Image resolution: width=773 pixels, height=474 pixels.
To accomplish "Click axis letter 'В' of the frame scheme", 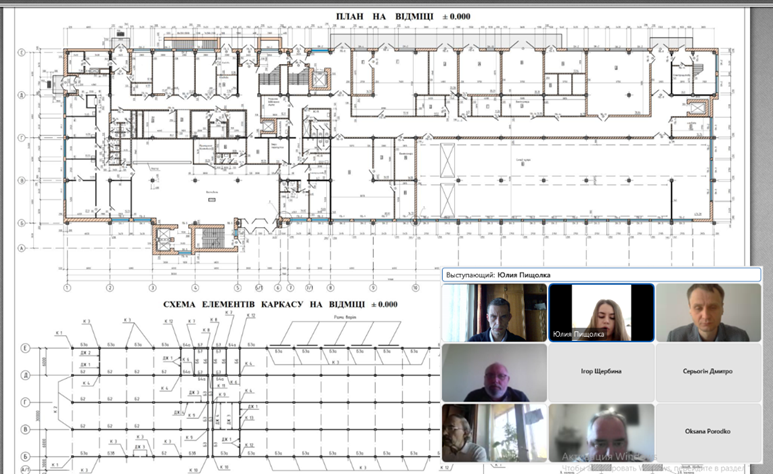I will [25, 430].
